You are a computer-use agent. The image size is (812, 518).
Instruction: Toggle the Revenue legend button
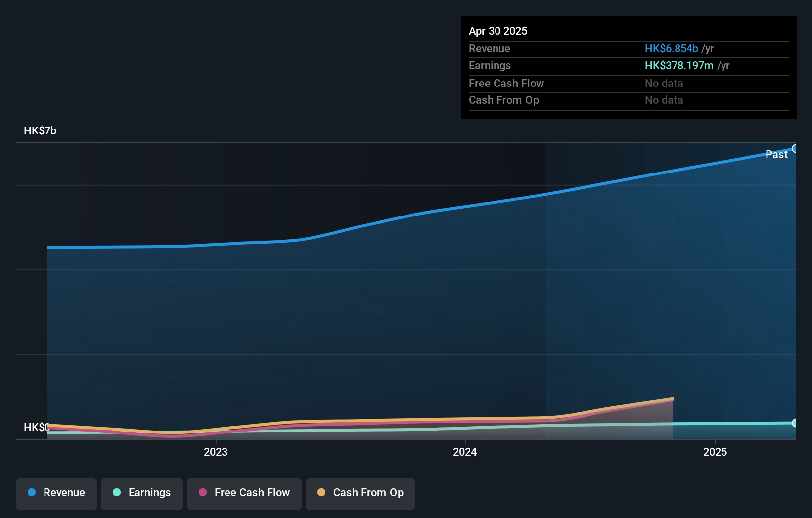click(x=56, y=494)
